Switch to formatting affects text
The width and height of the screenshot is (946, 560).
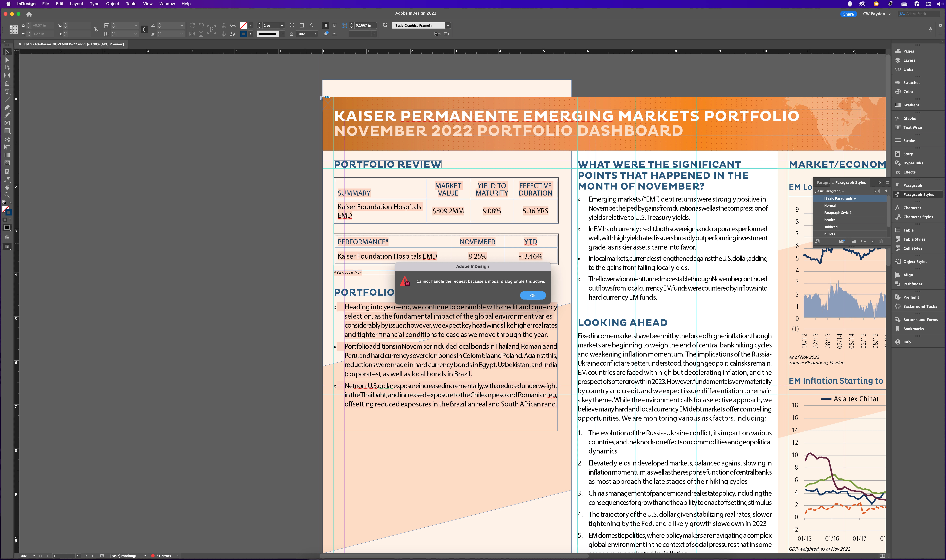[10, 220]
